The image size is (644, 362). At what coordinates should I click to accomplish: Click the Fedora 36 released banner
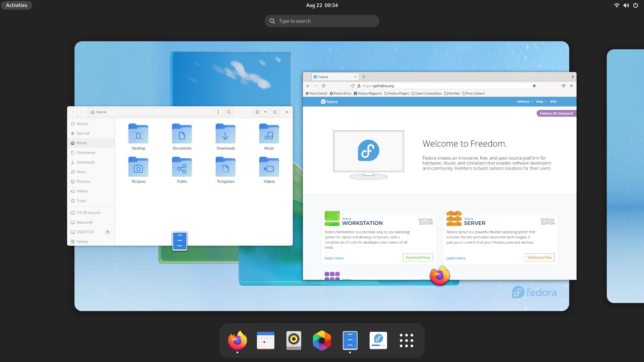[556, 113]
